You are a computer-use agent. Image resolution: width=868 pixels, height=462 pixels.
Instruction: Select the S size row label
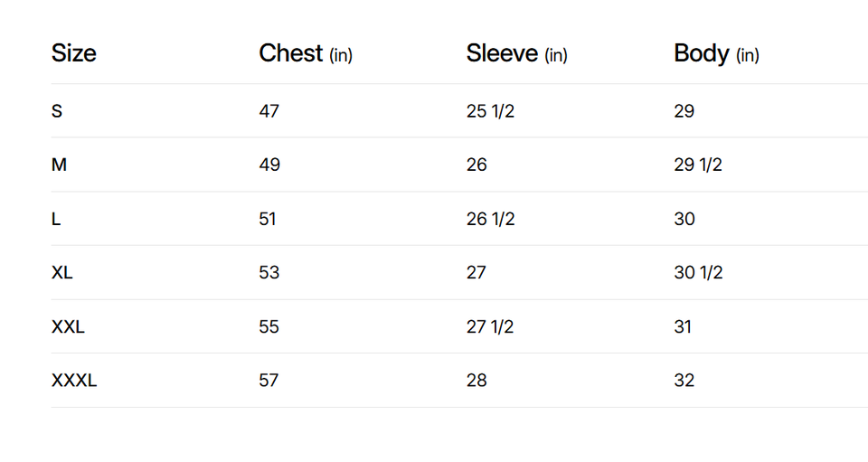pyautogui.click(x=57, y=111)
